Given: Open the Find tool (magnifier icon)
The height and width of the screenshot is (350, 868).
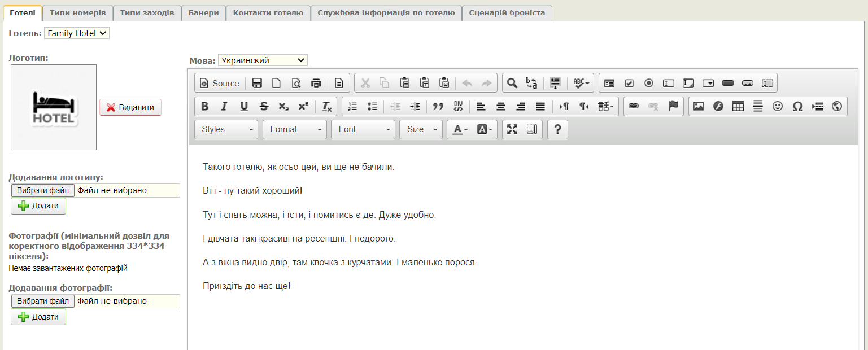Looking at the screenshot, I should pos(512,83).
